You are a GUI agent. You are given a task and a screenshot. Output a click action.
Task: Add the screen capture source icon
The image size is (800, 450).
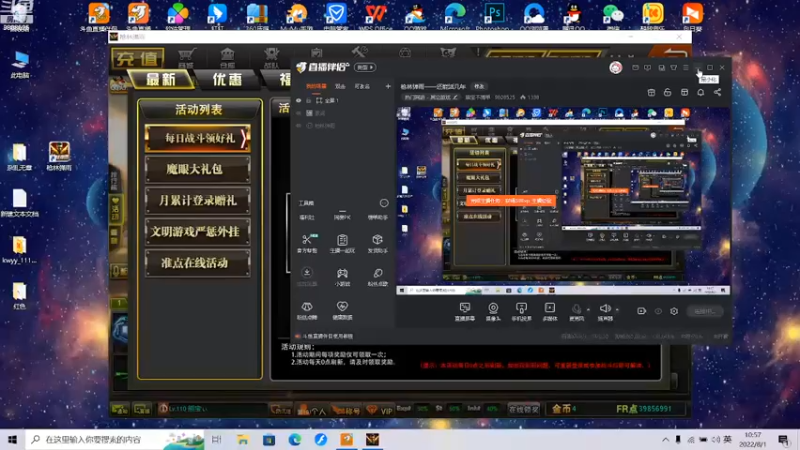coord(465,311)
